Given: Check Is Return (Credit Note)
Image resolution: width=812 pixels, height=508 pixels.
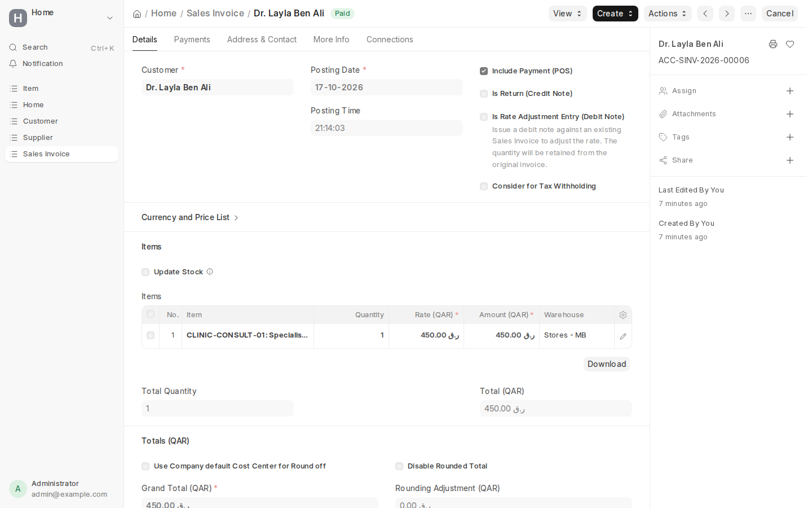Looking at the screenshot, I should pyautogui.click(x=484, y=94).
